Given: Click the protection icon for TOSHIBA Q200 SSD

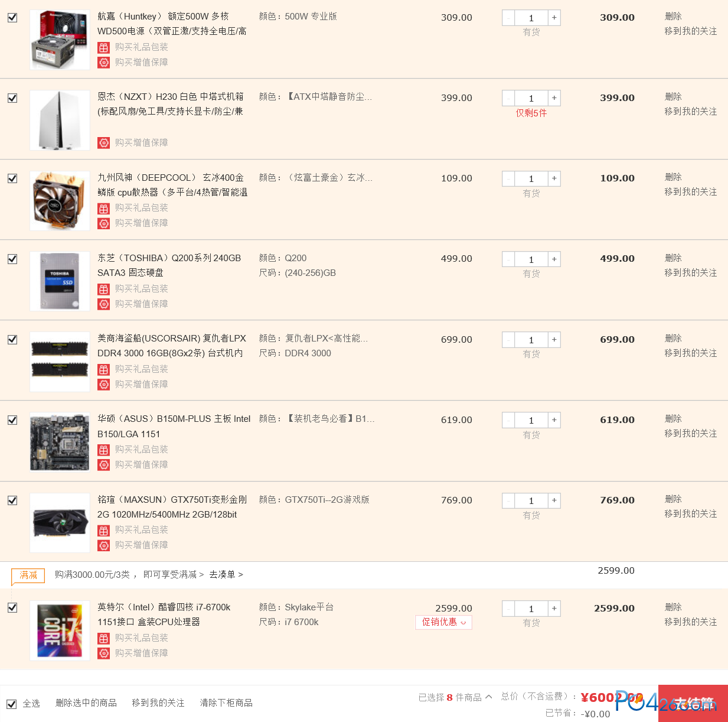Looking at the screenshot, I should 104,304.
